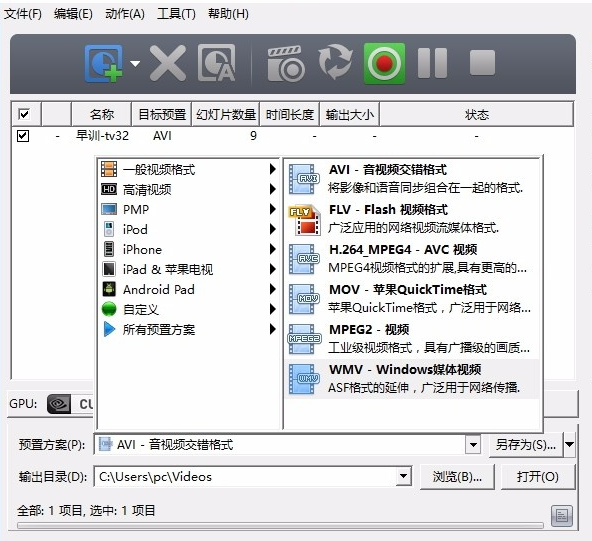Choose the AVI 音视频交错格式 preset
Image resolution: width=592 pixels, height=541 pixels.
click(x=412, y=179)
